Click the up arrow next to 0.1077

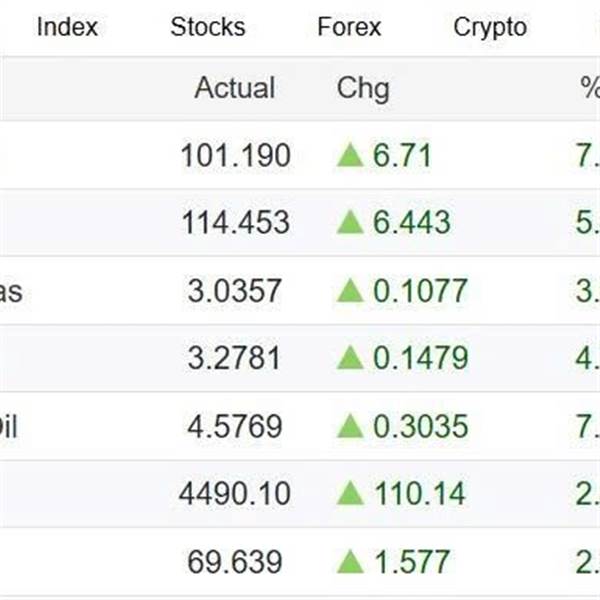pos(350,290)
